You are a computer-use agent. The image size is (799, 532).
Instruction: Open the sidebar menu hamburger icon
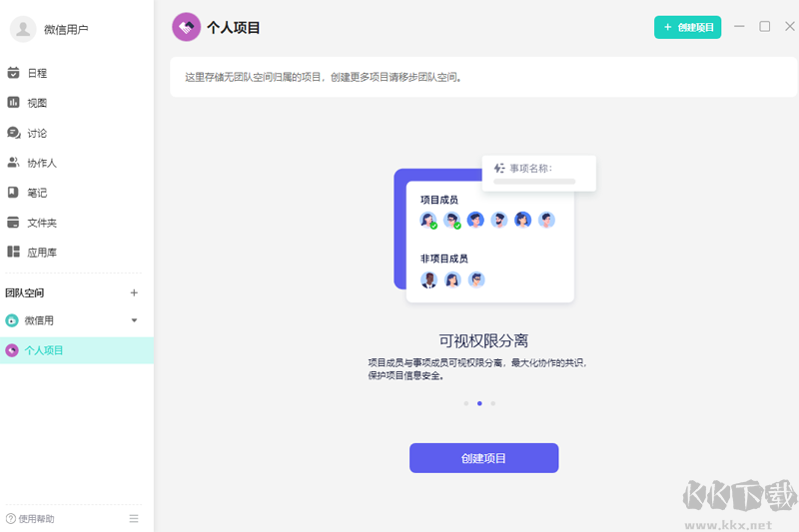(134, 519)
